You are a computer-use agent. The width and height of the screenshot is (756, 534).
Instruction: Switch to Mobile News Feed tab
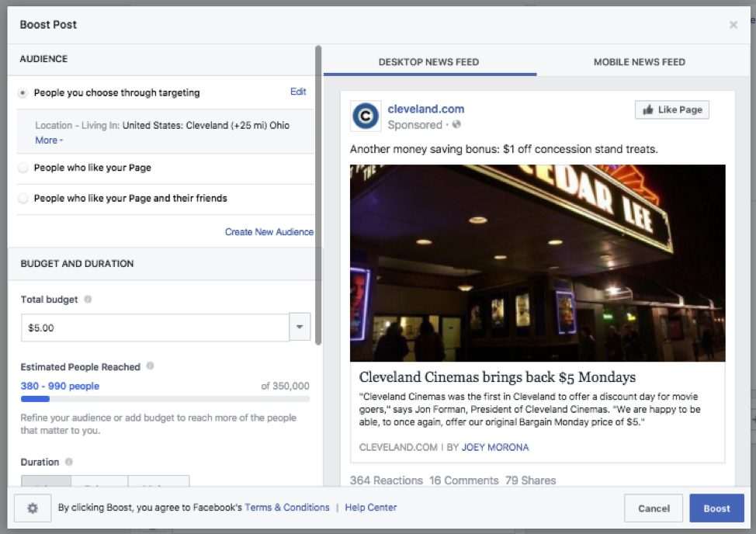coord(640,61)
